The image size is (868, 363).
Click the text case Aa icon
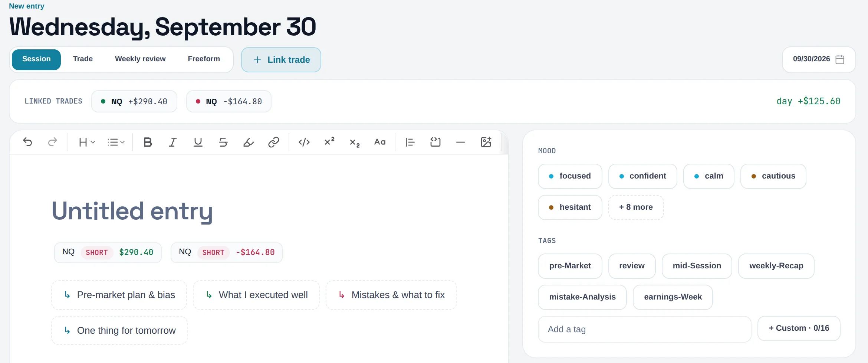[380, 142]
